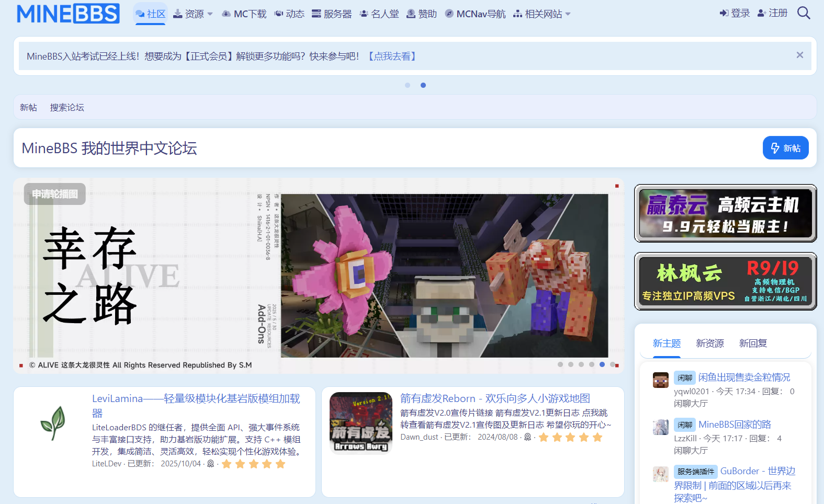Follow the 【点我去看】 notice link

392,56
